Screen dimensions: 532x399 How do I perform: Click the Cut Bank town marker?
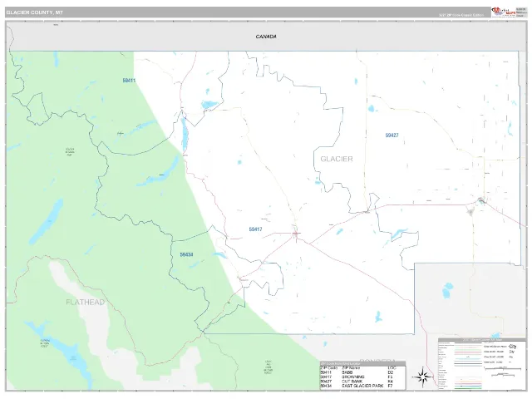tap(481, 200)
